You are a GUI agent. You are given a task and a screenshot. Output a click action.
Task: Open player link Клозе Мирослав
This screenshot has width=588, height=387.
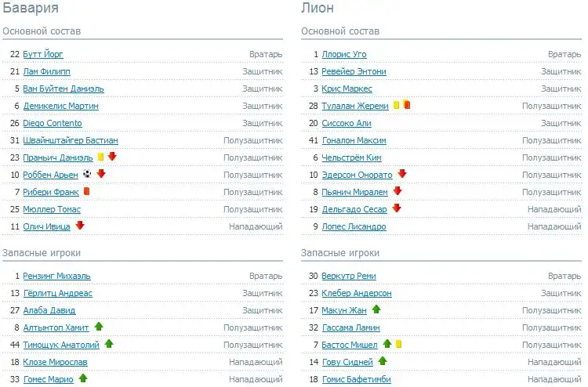55,362
